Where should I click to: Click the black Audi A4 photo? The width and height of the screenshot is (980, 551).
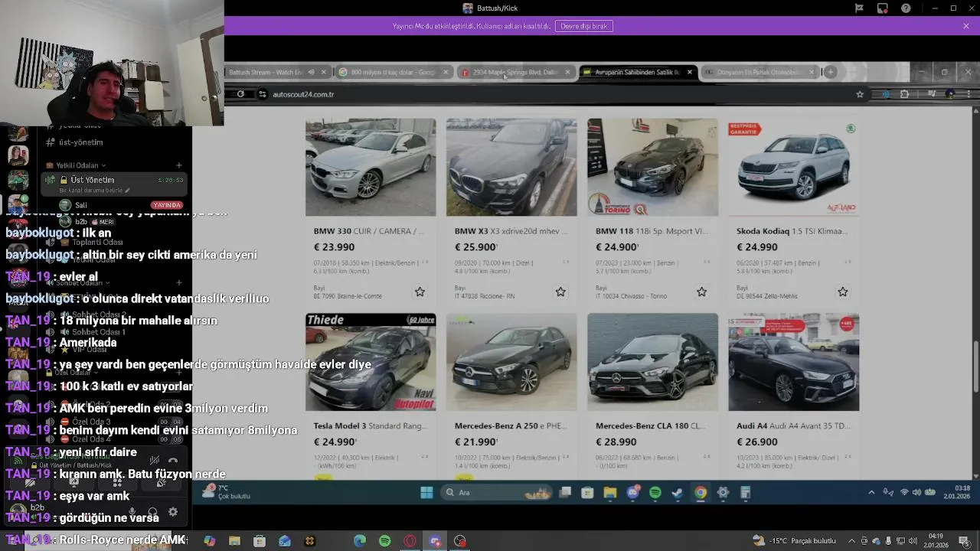(793, 362)
